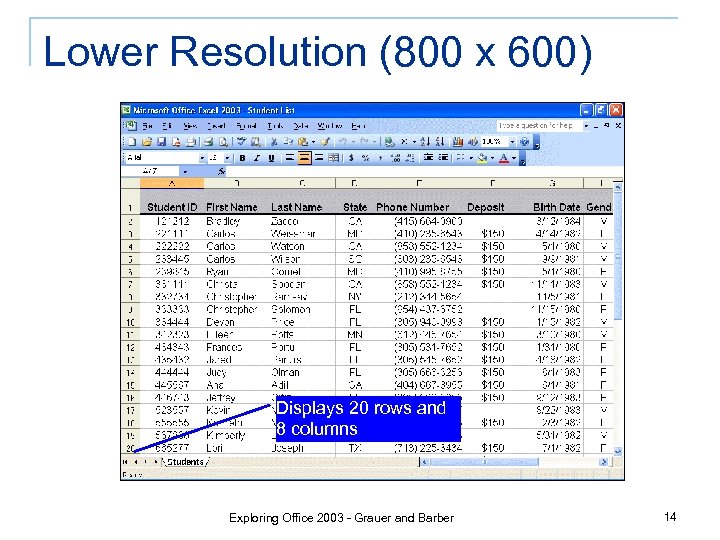Click first sheet navigation arrow

point(125,462)
